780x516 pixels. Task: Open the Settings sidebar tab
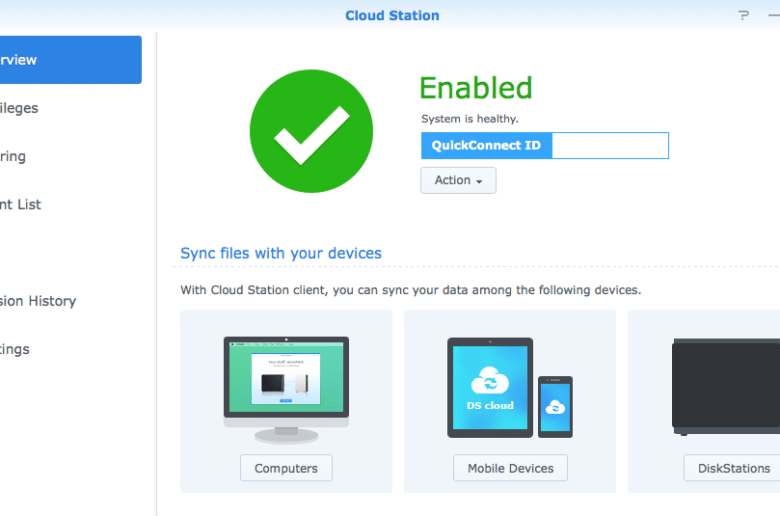tap(15, 349)
